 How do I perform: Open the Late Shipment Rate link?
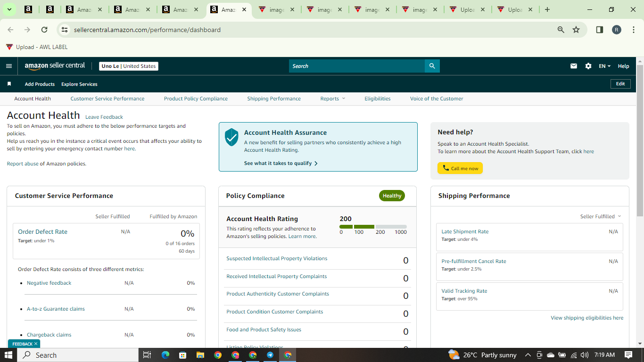point(465,231)
